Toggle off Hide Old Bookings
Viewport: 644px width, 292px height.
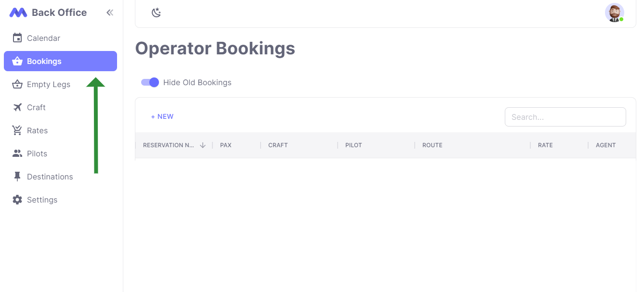150,82
